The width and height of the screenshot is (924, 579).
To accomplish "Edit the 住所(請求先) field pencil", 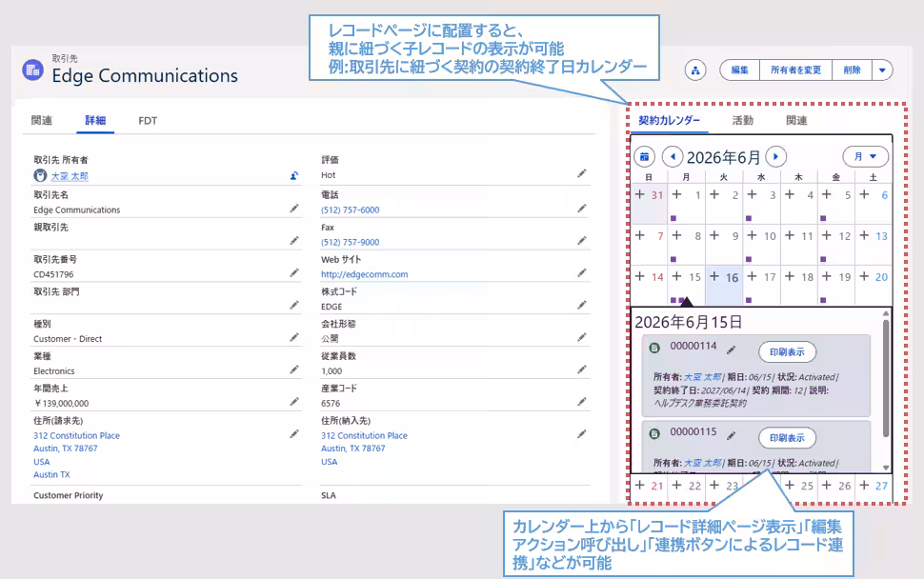I will pos(293,434).
